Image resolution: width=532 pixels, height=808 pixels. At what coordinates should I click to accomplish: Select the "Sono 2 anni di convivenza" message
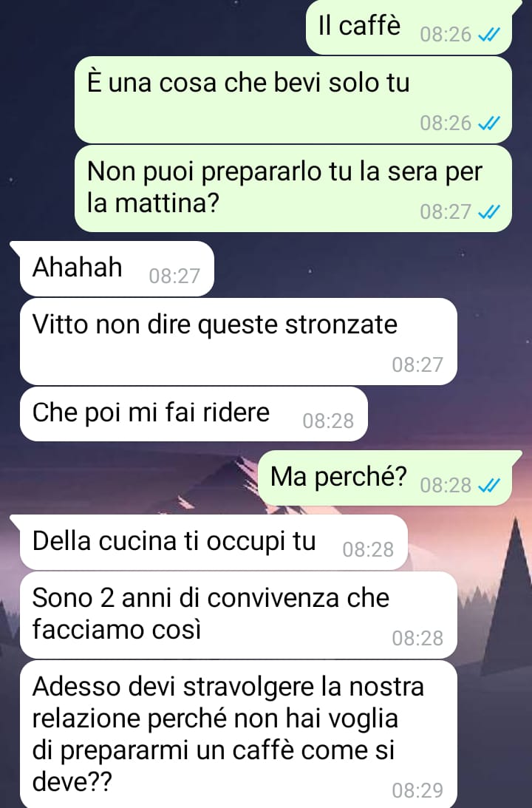[239, 615]
